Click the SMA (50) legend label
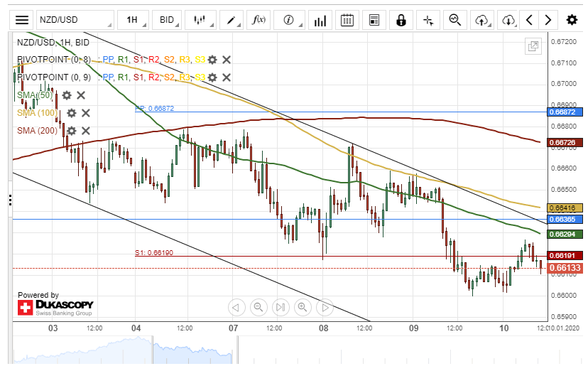 35,95
